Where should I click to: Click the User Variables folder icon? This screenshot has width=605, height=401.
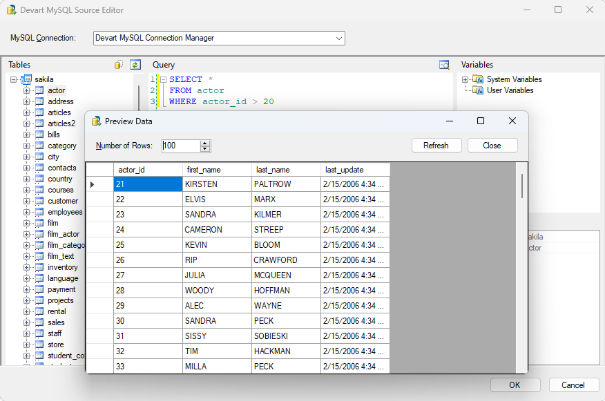[477, 90]
